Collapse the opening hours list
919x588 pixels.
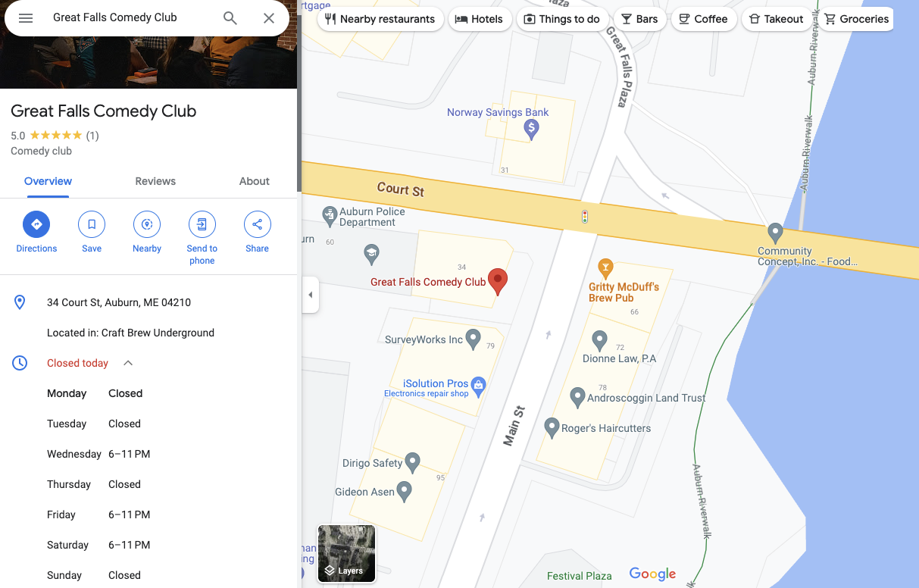click(128, 363)
